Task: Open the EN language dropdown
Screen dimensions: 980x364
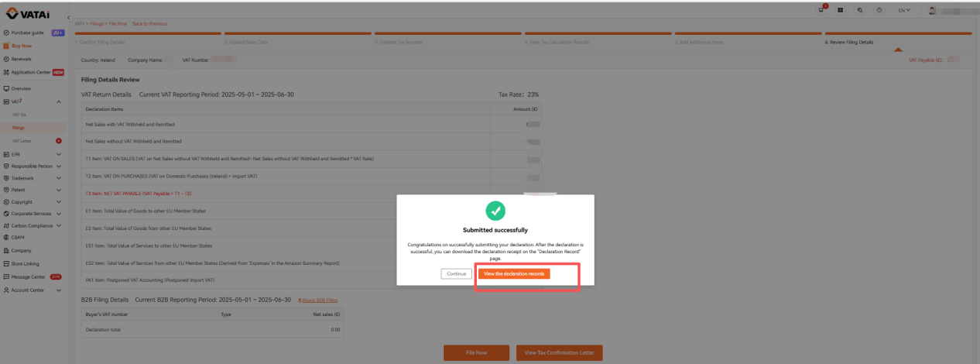Action: [903, 10]
